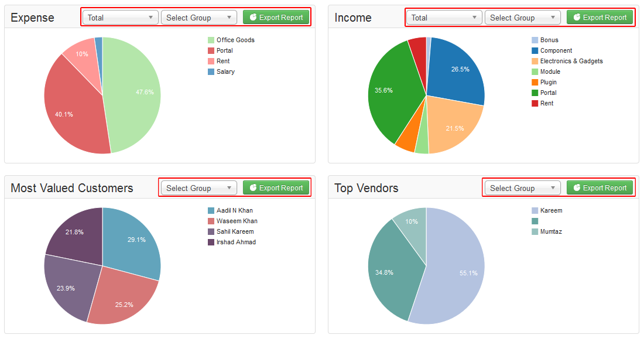Click the Irshad Ahmad legend swatch

pos(211,242)
